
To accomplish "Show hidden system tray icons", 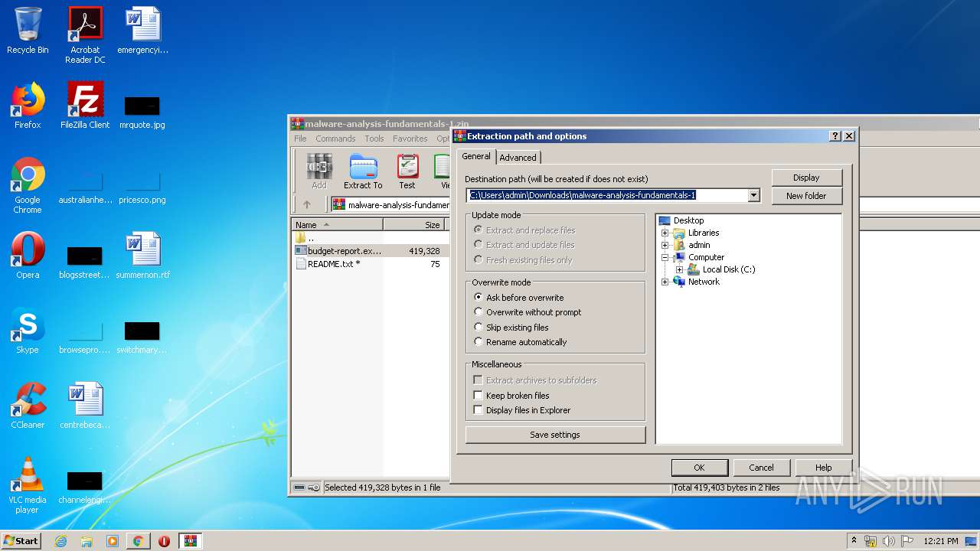I will [x=854, y=541].
